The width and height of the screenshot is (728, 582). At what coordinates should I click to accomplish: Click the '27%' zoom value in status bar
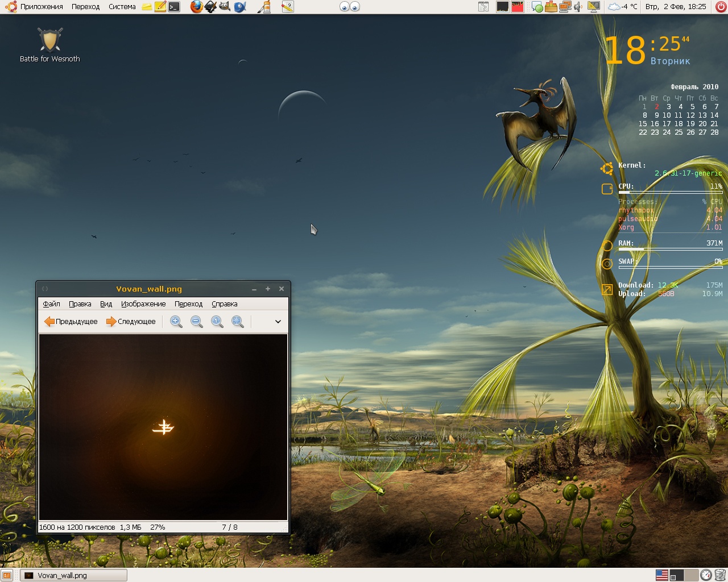coord(158,527)
